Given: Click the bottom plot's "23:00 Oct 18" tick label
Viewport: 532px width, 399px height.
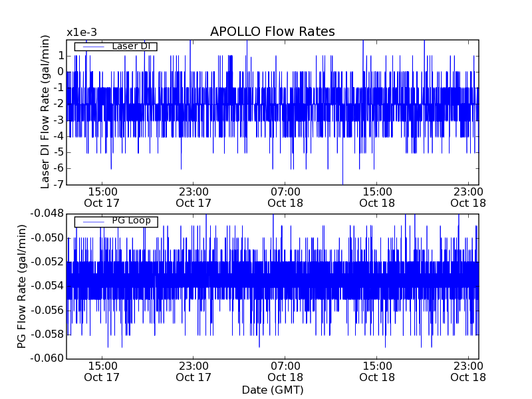Looking at the screenshot, I should [x=469, y=371].
